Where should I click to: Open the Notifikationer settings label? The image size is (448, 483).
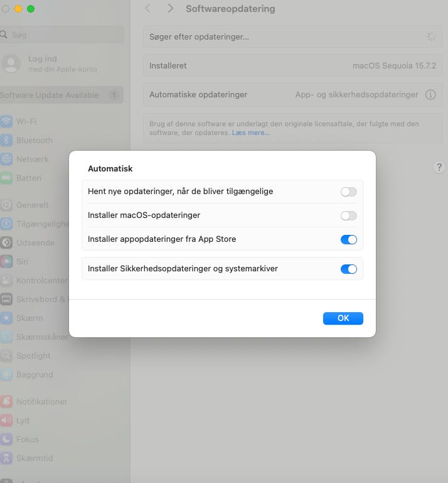point(41,401)
